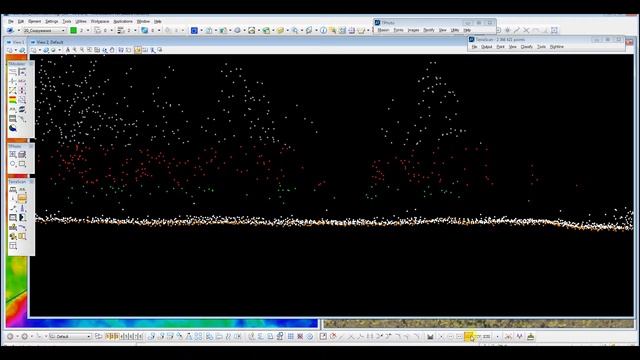Click the rainbow color pattern tool in left toolbox
The width and height of the screenshot is (640, 360).
pyautogui.click(x=13, y=100)
